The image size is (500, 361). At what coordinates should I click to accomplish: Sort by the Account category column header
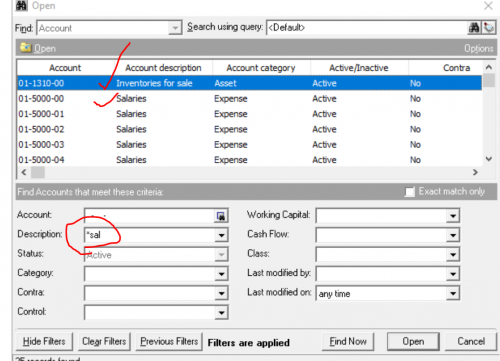click(261, 68)
